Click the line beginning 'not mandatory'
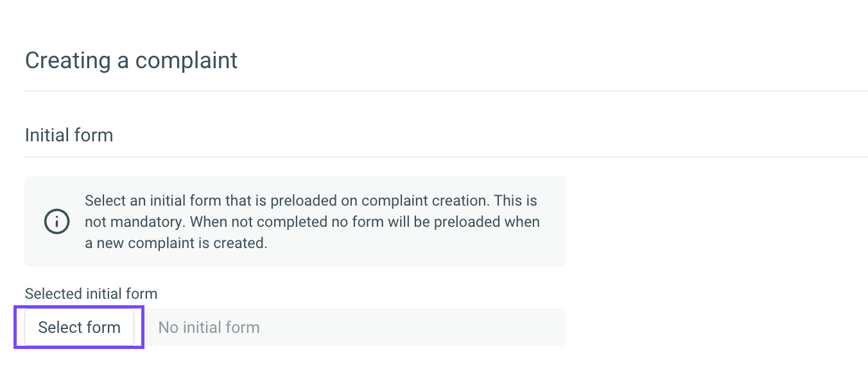The image size is (868, 392). (312, 222)
